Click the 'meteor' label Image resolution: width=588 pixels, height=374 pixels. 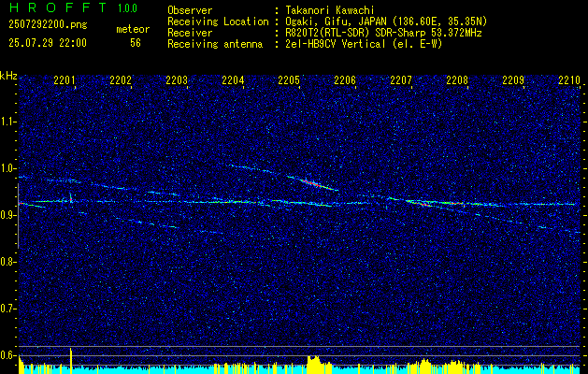click(133, 29)
